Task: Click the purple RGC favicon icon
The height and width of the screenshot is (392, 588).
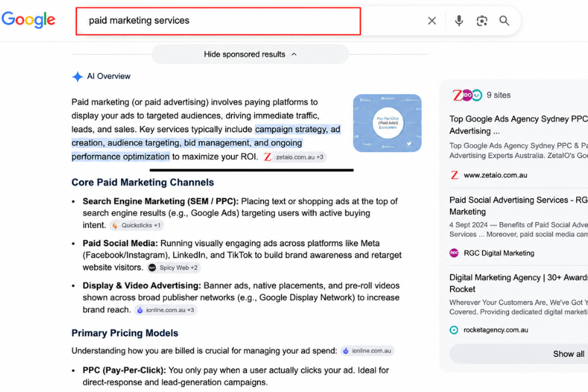Action: coord(454,253)
